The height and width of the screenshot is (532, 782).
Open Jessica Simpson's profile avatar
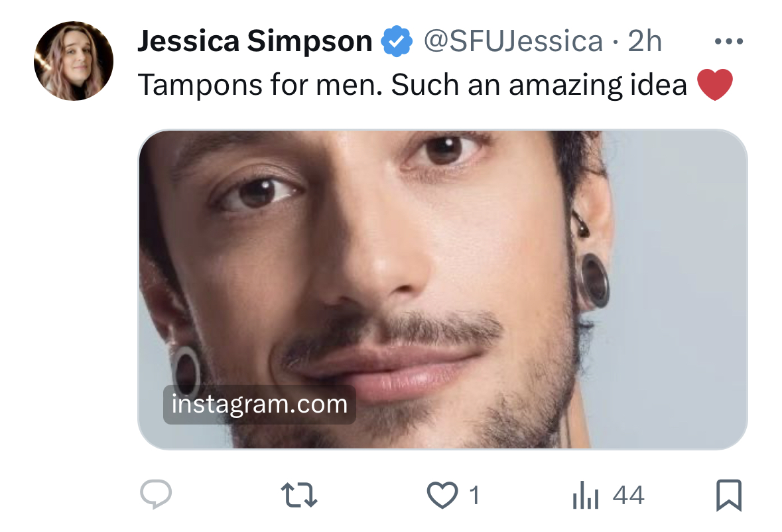coord(74,61)
